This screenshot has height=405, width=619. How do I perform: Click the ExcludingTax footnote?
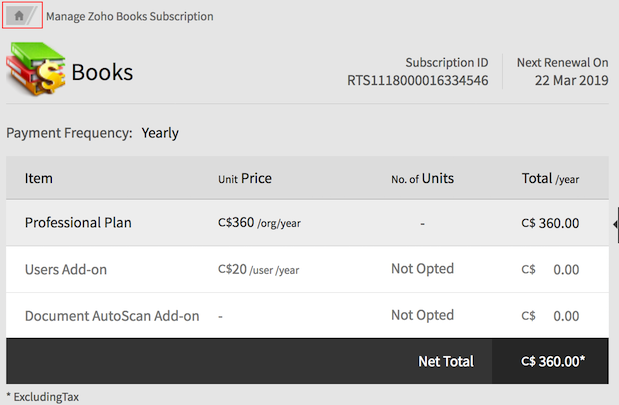pos(46,397)
